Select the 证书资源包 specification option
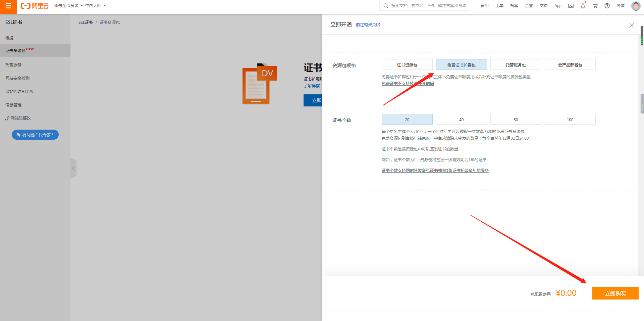Screen dimensions: 644x321 (407, 65)
